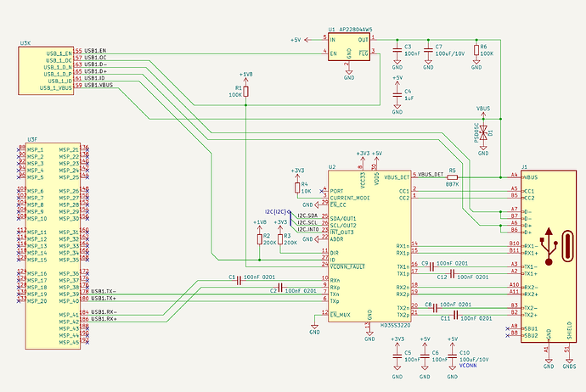The image size is (586, 392).
Task: Select the D1 PSD05C TVS diode symbol
Action: [x=483, y=132]
